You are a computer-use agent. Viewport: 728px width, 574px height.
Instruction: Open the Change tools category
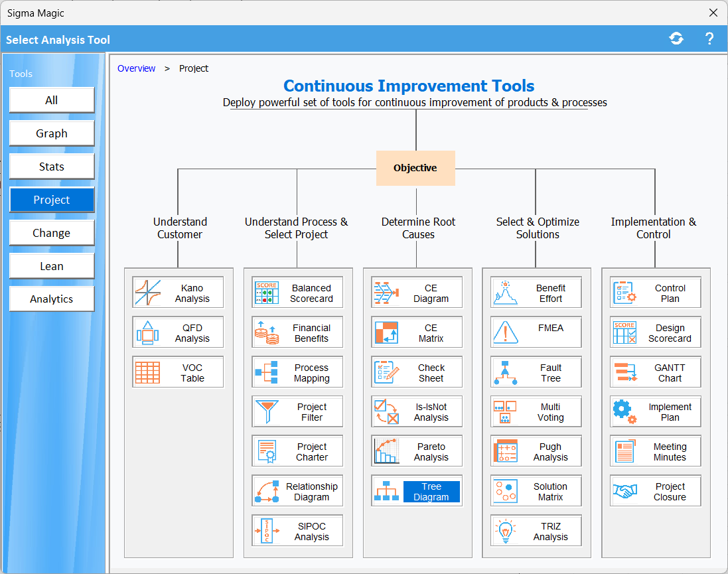coord(52,233)
